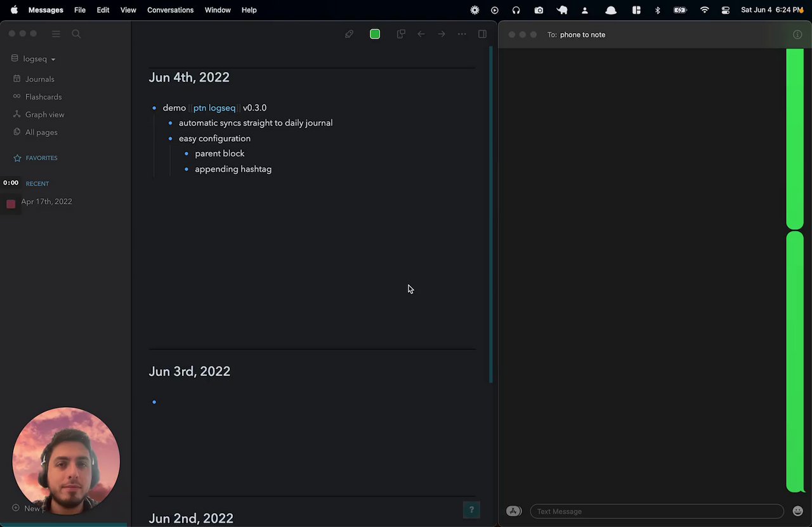Open the three-dots more menu in Logseq

click(462, 34)
